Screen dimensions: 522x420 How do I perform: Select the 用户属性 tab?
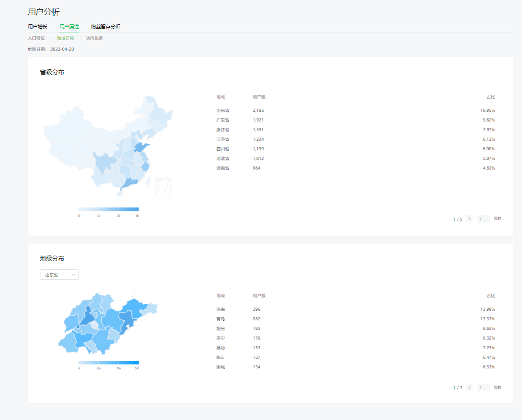tap(69, 26)
